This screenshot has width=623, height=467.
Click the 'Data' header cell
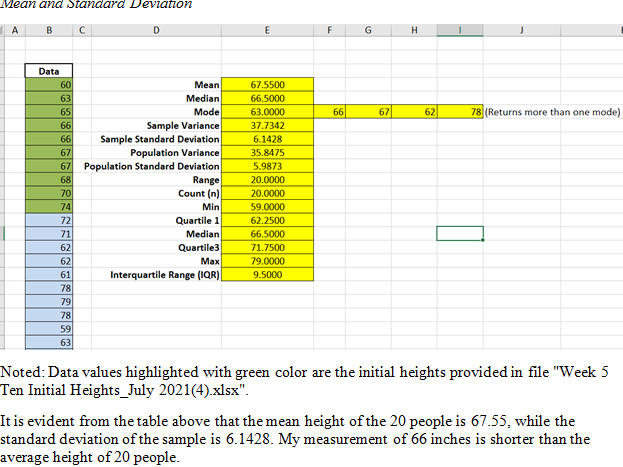pos(49,71)
